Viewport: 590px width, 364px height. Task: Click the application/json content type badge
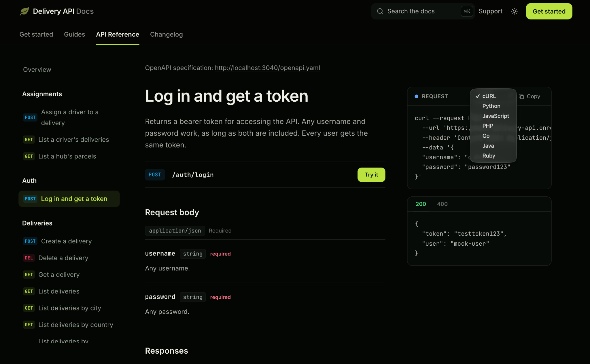coord(175,231)
